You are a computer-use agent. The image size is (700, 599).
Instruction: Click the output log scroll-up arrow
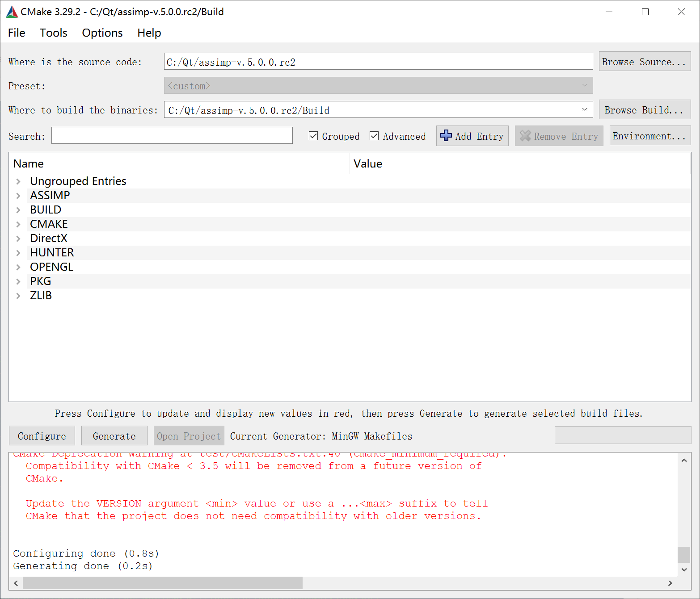(684, 460)
